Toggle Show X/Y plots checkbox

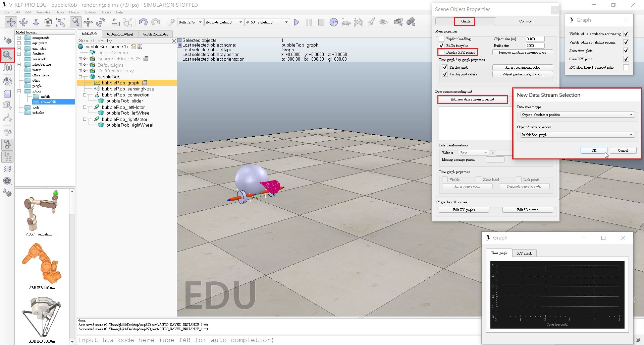point(626,59)
